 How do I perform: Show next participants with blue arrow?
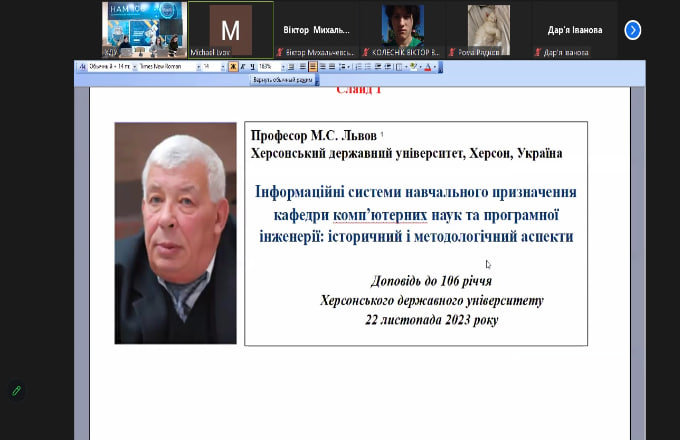click(633, 30)
